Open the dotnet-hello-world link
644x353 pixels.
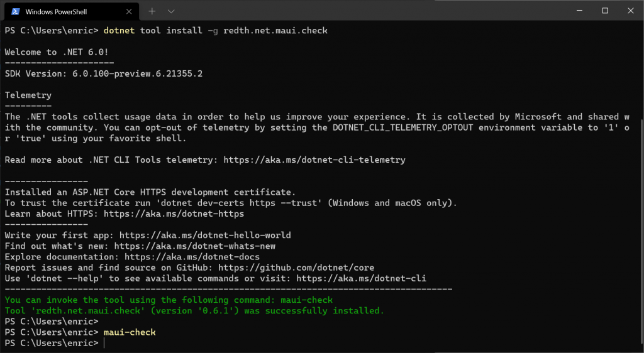click(205, 236)
